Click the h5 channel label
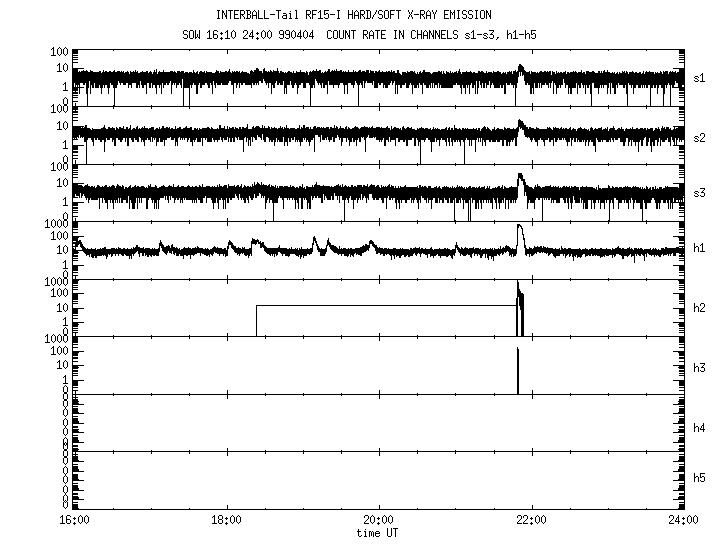720x550 pixels. [700, 479]
